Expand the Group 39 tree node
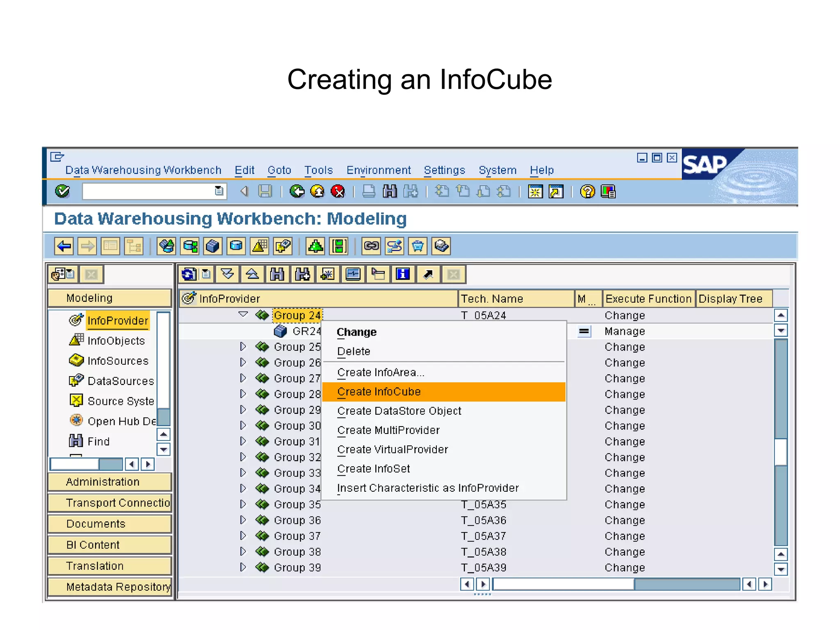 pos(243,567)
